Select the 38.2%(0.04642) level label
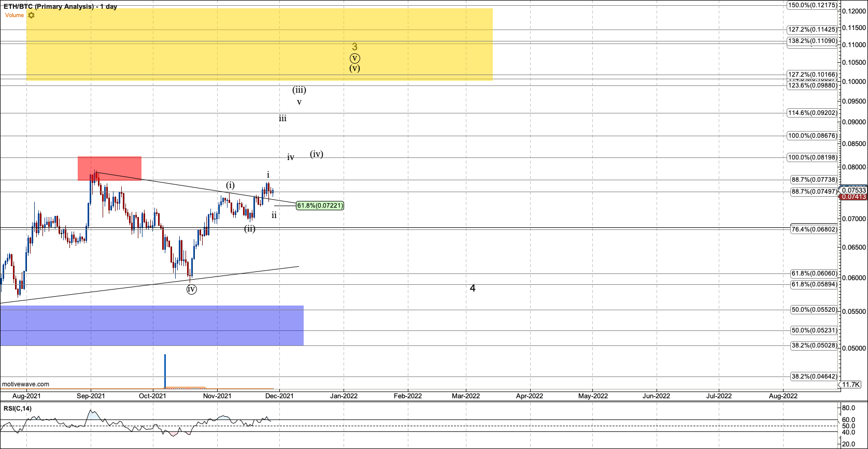 coord(814,376)
